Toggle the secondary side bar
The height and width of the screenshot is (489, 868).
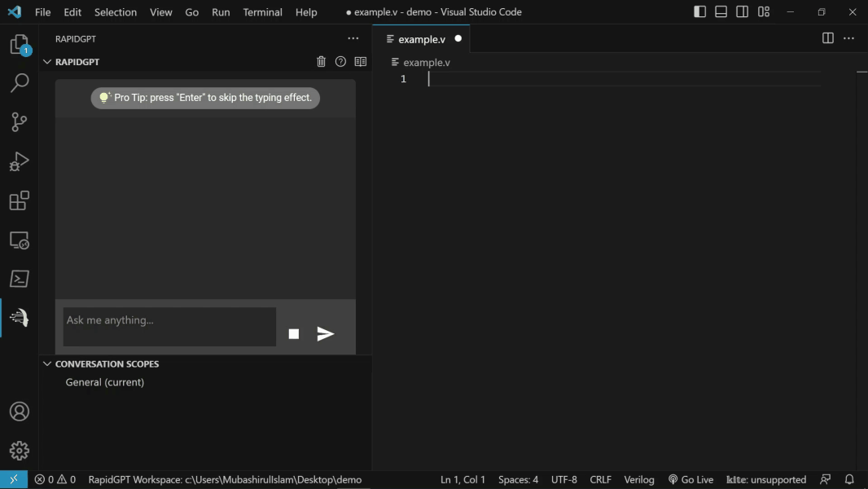click(x=743, y=11)
